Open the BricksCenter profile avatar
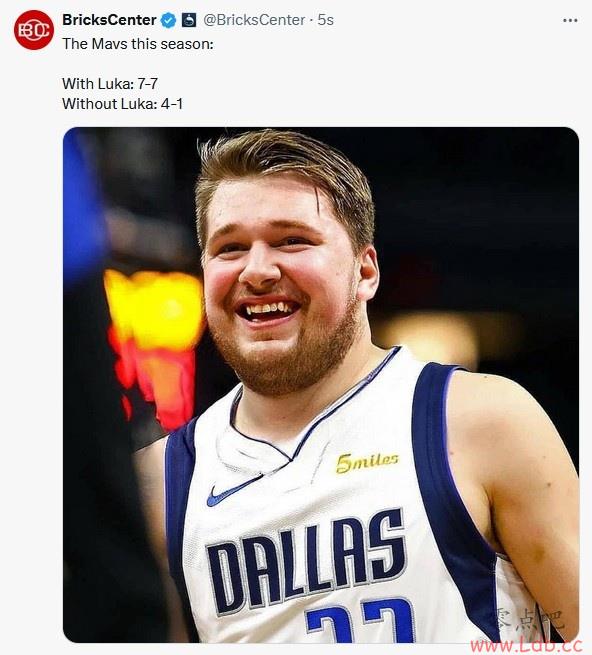Screen dimensions: 592x655 tap(34, 30)
